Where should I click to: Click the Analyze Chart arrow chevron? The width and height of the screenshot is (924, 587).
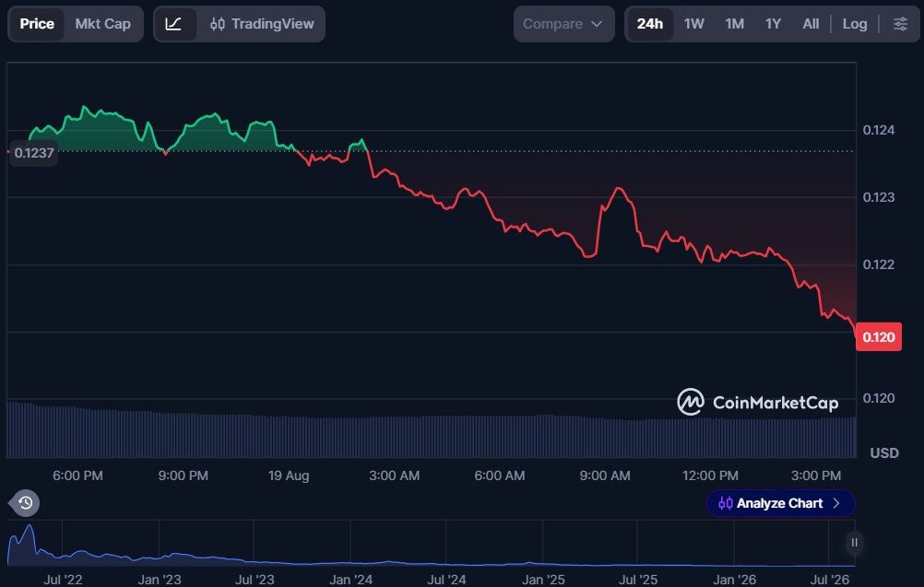(x=836, y=503)
